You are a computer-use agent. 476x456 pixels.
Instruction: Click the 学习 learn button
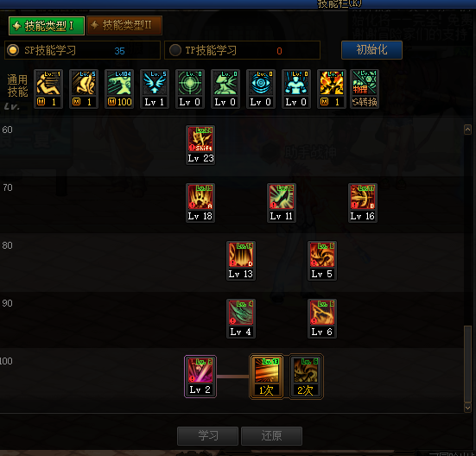[x=207, y=436]
